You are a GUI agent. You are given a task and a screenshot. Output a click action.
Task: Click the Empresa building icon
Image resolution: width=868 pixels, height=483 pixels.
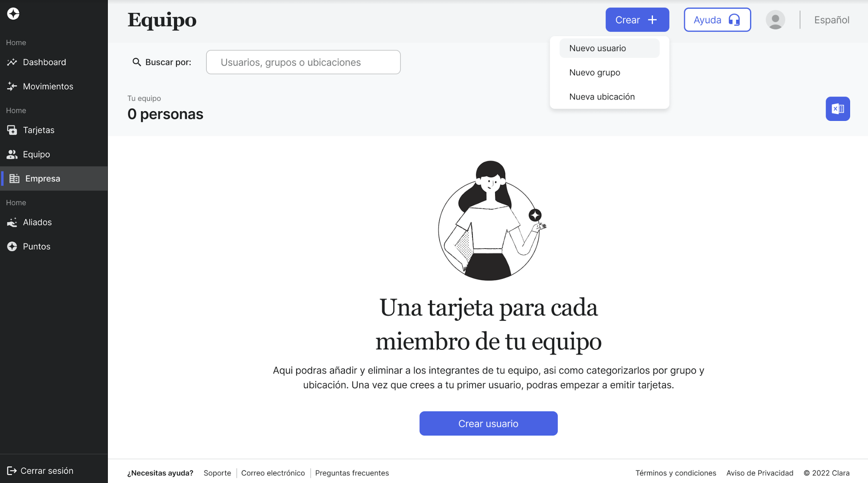click(14, 179)
